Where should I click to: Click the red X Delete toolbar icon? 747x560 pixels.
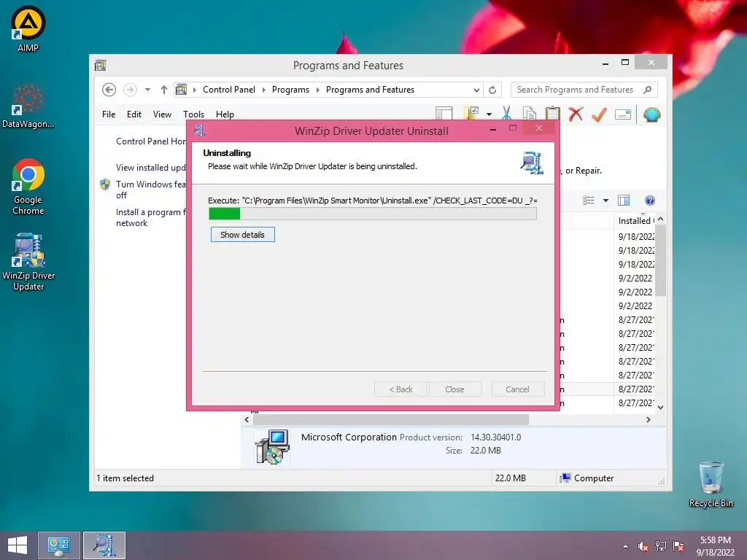pyautogui.click(x=576, y=114)
